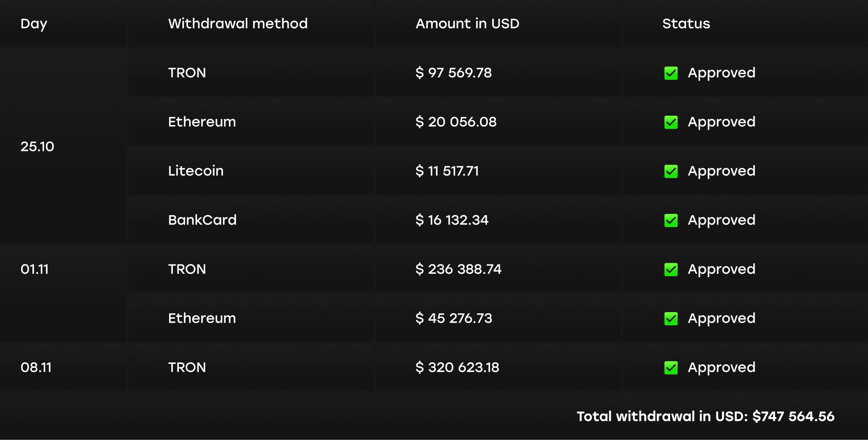Click green checkmark beside $97 569.78 TRON row
Image resolution: width=868 pixels, height=440 pixels.
671,73
